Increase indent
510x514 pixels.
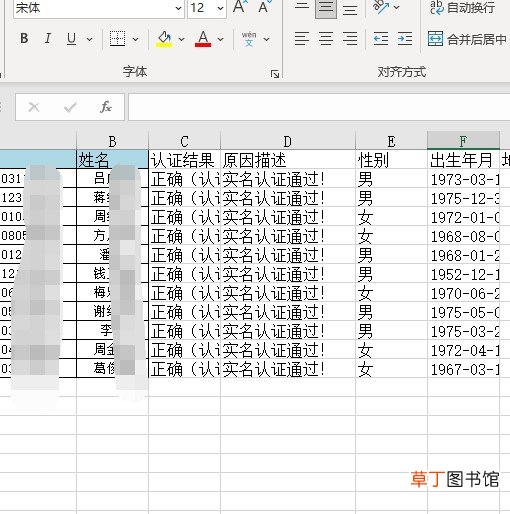tap(405, 39)
